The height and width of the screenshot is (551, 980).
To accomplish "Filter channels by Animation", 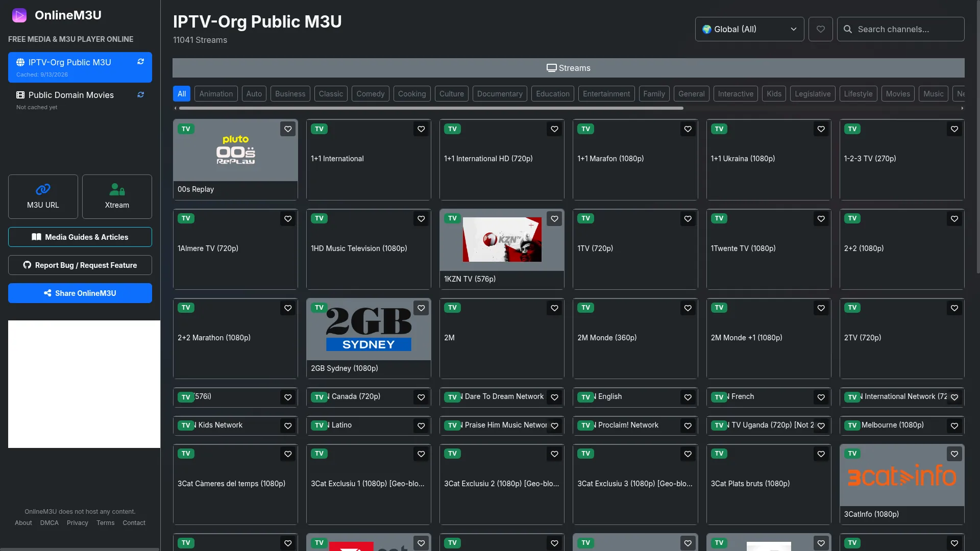I will pyautogui.click(x=216, y=94).
